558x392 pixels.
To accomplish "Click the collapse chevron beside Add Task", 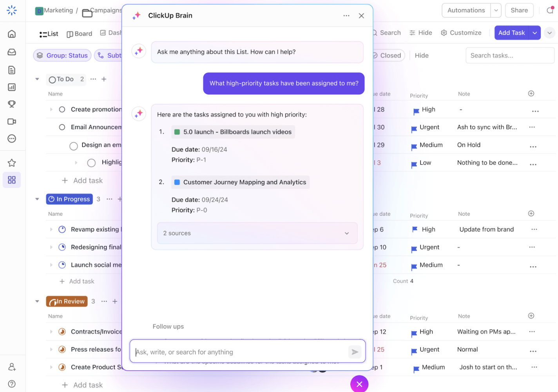I will click(x=549, y=33).
